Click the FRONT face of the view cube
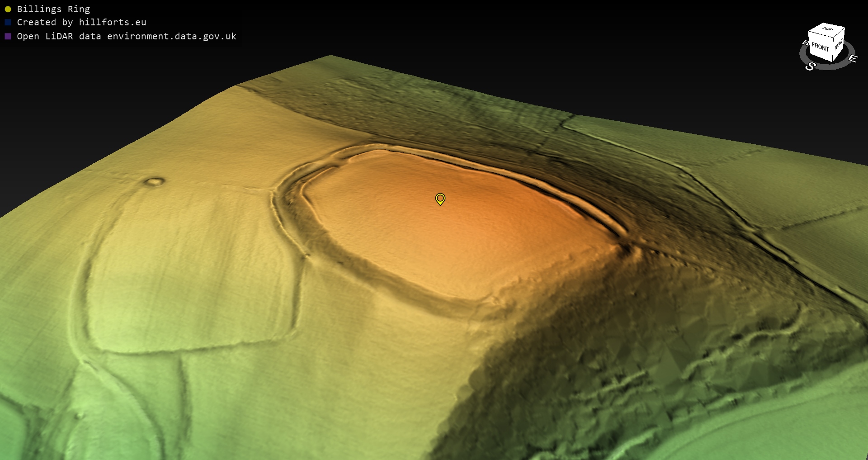Screen dimensions: 868x460 click(820, 47)
